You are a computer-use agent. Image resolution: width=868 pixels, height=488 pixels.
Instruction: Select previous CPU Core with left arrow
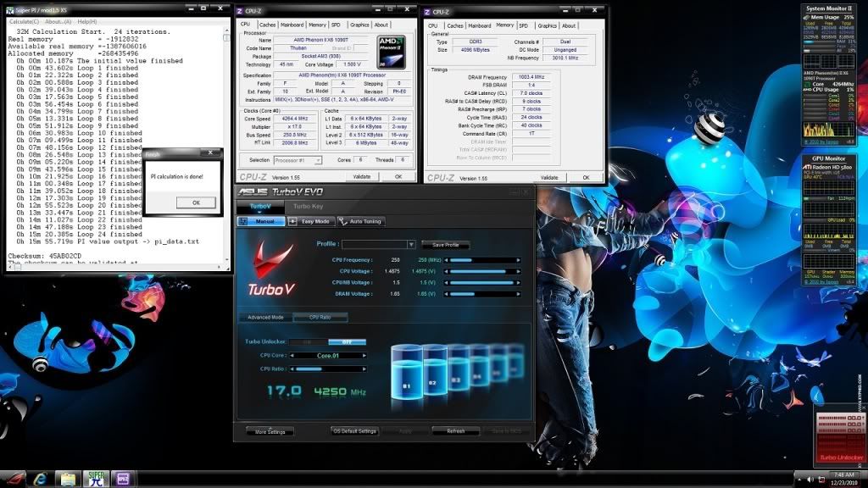point(292,356)
